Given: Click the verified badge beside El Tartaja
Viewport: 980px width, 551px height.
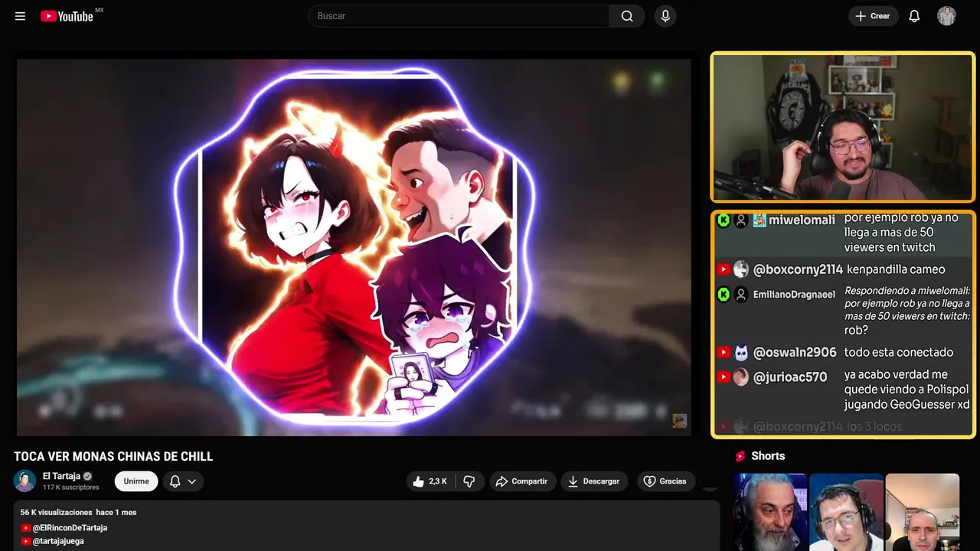Looking at the screenshot, I should tap(87, 476).
